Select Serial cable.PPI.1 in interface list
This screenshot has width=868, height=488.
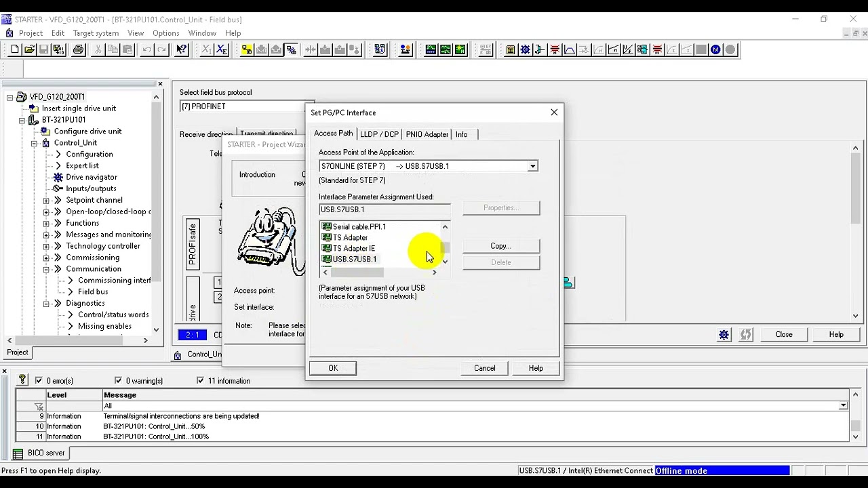point(359,227)
